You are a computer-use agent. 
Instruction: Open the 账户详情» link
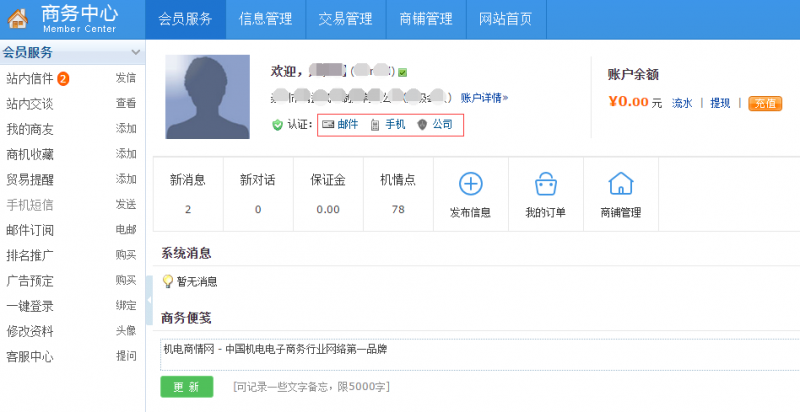pyautogui.click(x=484, y=98)
